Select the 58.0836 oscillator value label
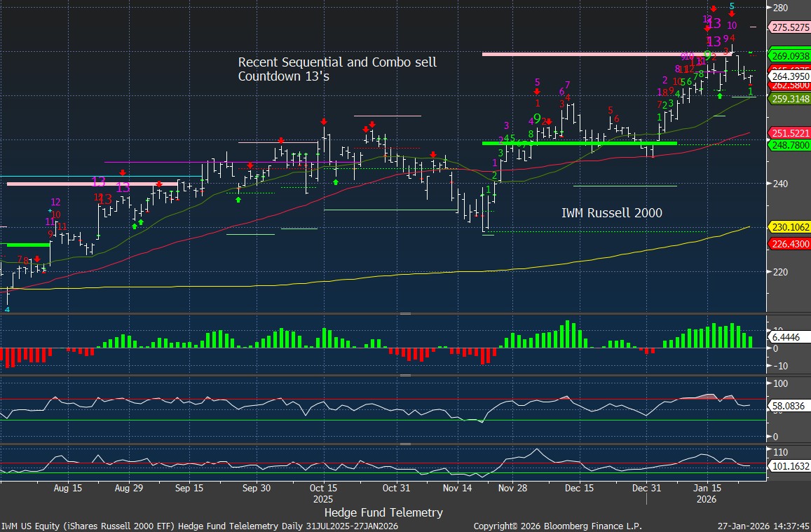 [790, 405]
